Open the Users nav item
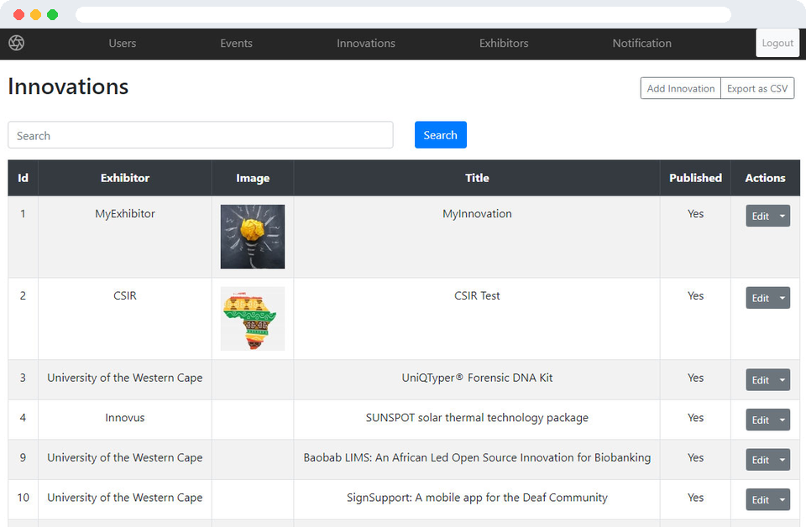The width and height of the screenshot is (806, 532). click(123, 44)
